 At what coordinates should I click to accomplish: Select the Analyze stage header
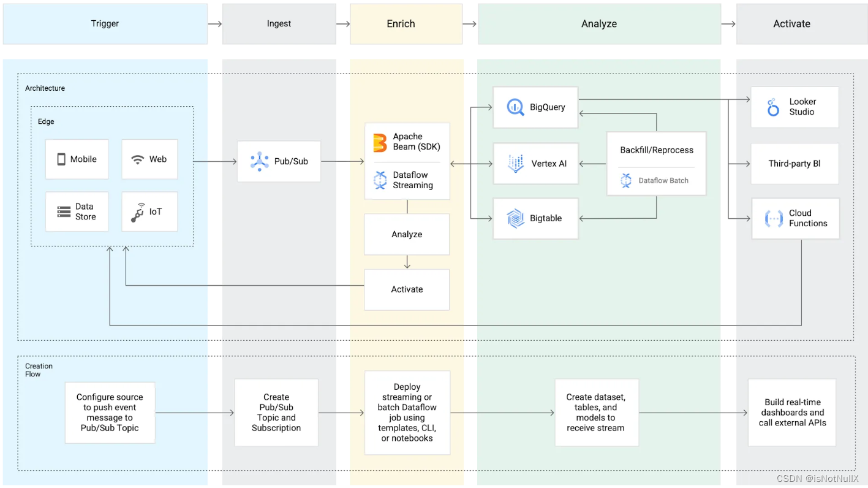pyautogui.click(x=599, y=24)
